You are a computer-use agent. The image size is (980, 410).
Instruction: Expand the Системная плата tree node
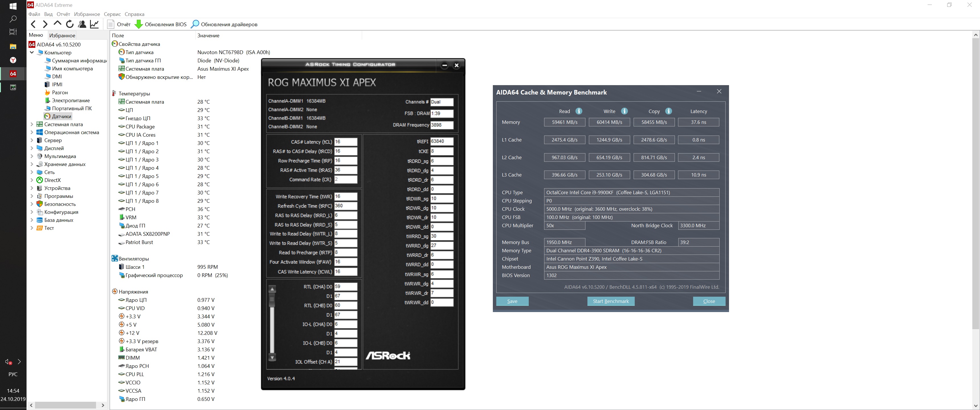coord(32,124)
